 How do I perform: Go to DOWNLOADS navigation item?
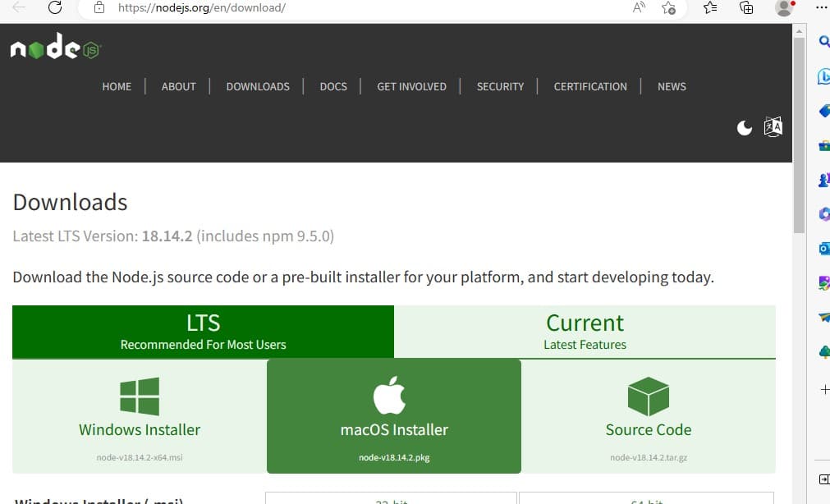coord(258,86)
